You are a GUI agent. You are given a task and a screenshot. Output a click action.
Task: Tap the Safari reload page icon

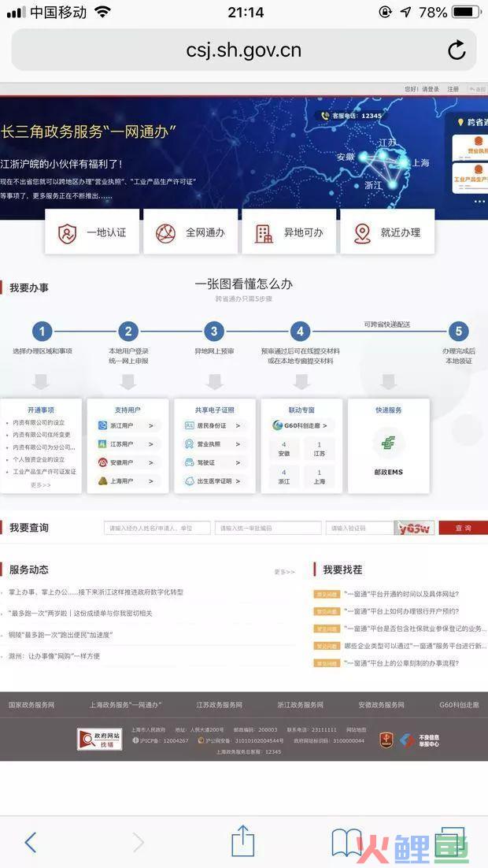(456, 51)
